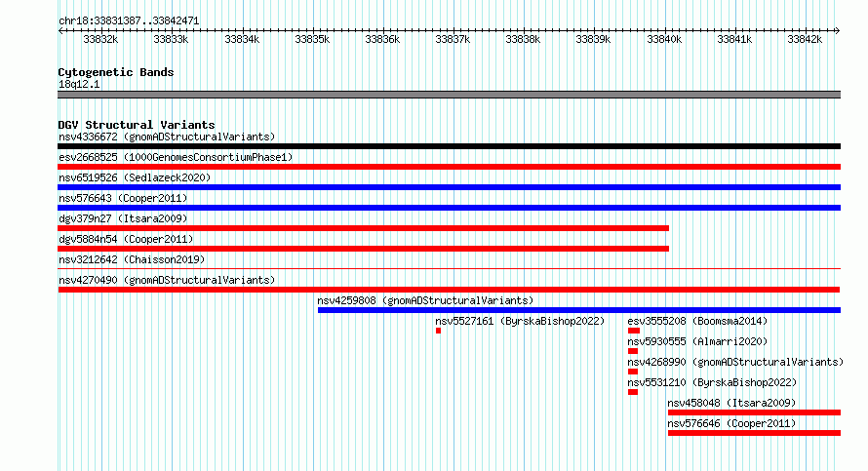Image resolution: width=868 pixels, height=471 pixels.
Task: Click the ruler's right arrow end
Action: [x=838, y=30]
